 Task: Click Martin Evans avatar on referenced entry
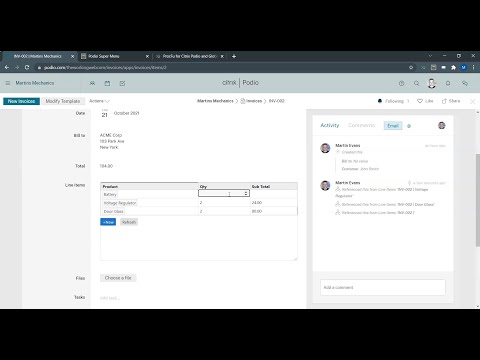coord(325,185)
